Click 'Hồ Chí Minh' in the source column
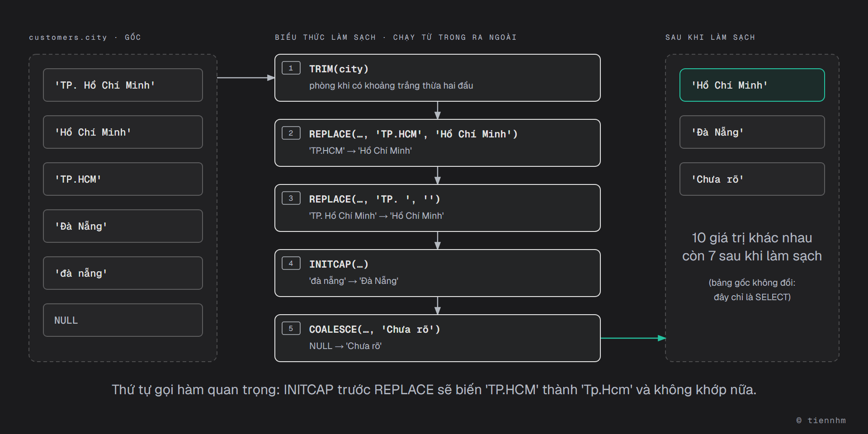The width and height of the screenshot is (868, 434). pos(123,132)
